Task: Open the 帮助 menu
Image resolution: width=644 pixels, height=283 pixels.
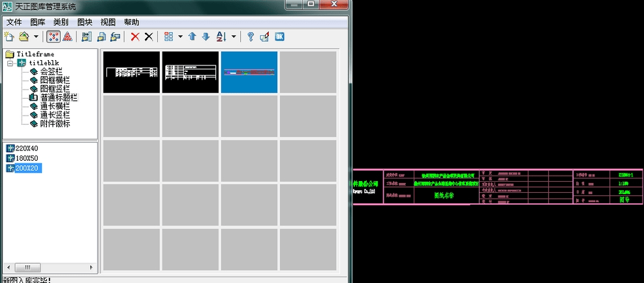Action: pos(131,22)
